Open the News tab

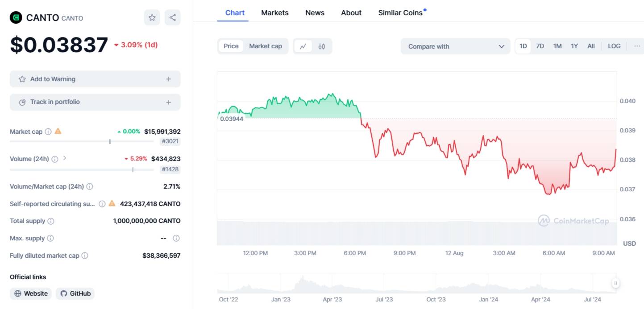point(315,12)
